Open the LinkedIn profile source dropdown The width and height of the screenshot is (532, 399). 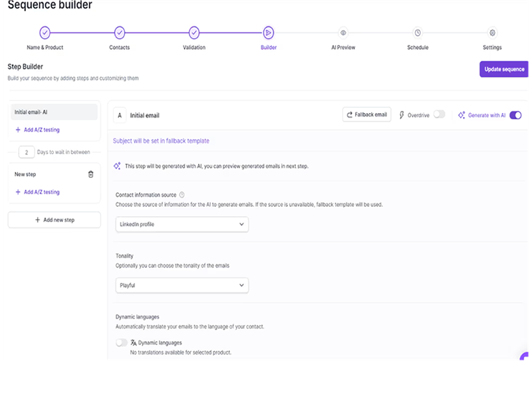pyautogui.click(x=182, y=225)
